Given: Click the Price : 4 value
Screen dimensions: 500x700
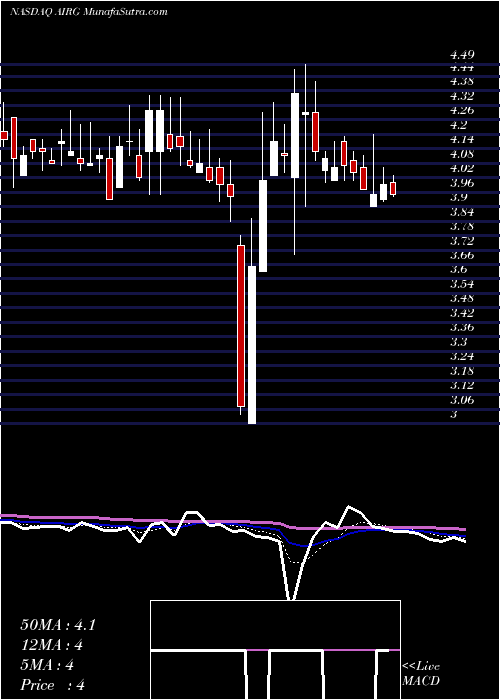Looking at the screenshot, I should pos(52,685).
